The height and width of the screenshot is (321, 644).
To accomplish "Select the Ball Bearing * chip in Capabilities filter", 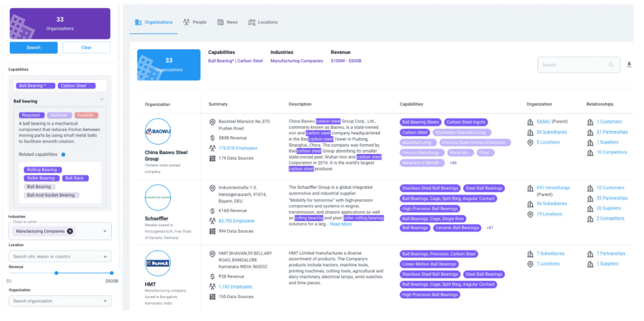I will pos(35,86).
